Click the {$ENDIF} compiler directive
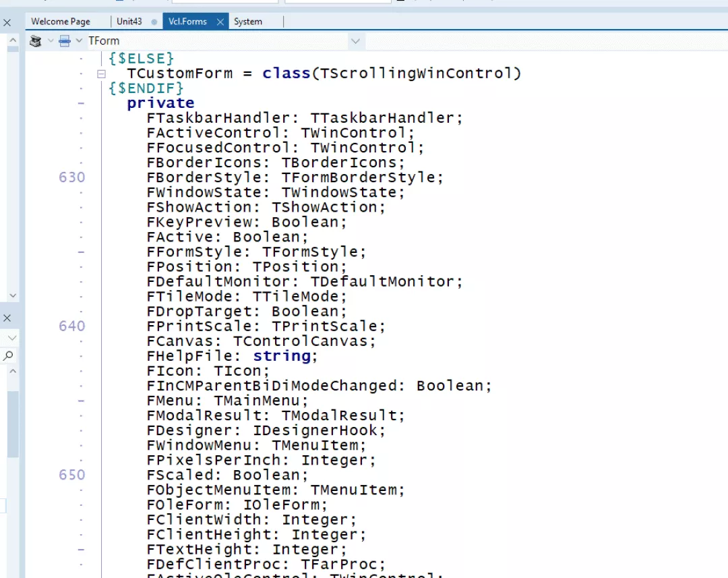The image size is (728, 578). point(146,88)
